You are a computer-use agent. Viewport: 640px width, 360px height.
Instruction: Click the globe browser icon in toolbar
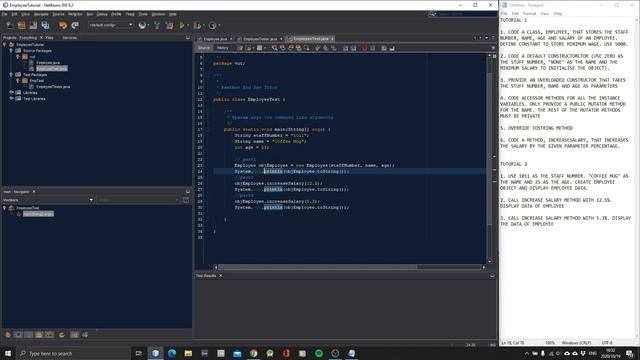142,25
